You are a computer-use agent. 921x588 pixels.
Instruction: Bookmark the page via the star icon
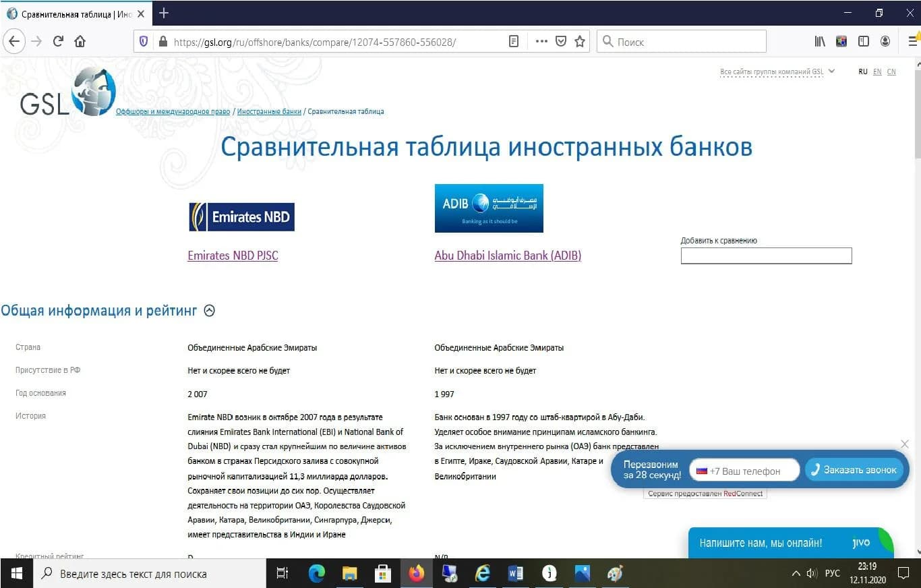click(x=579, y=41)
